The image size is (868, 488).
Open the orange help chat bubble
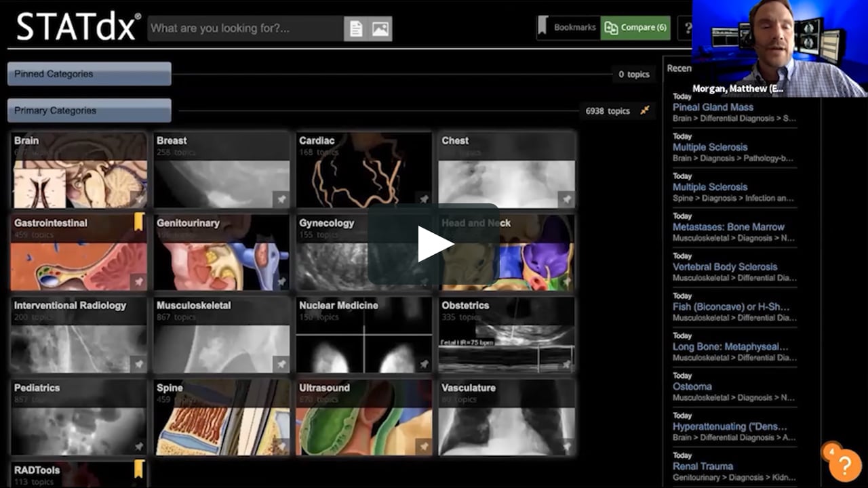coord(844,464)
